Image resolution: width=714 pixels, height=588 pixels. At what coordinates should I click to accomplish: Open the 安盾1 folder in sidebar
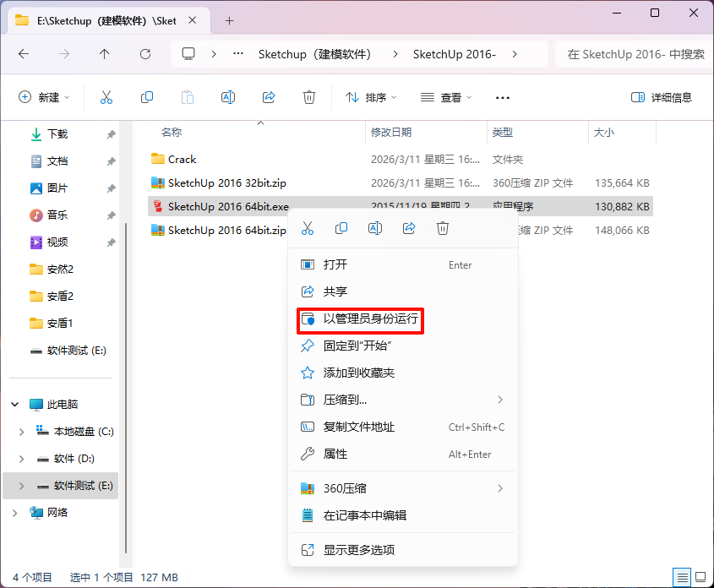(x=60, y=323)
